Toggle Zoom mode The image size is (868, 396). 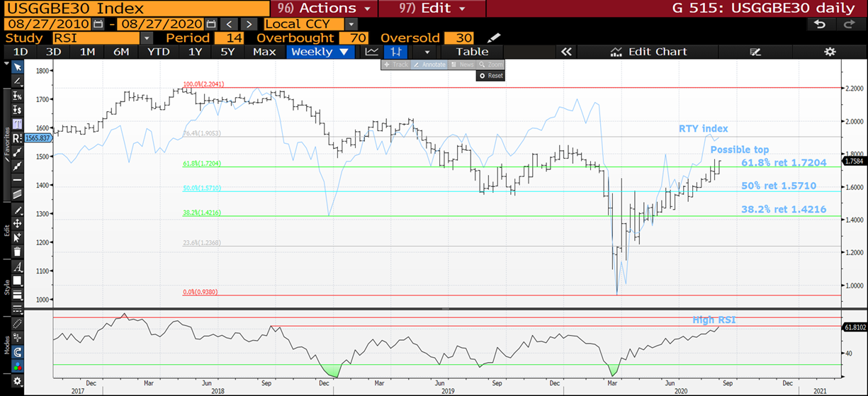(490, 64)
